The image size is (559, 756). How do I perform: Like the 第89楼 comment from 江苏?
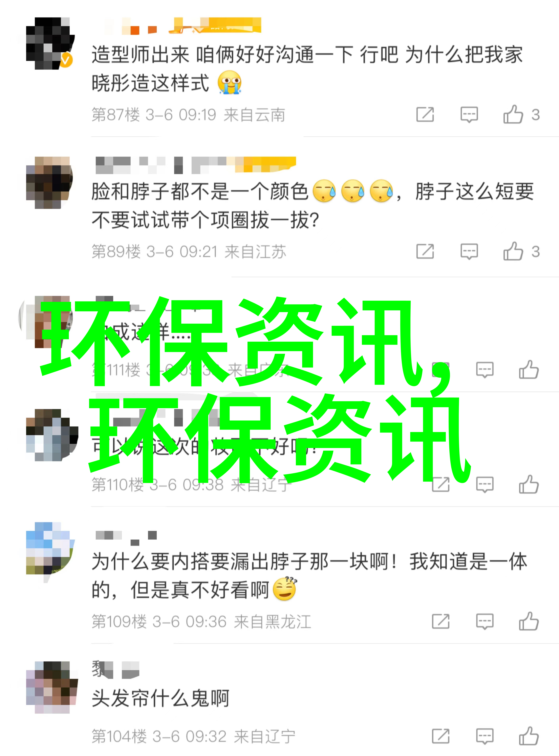pyautogui.click(x=513, y=251)
